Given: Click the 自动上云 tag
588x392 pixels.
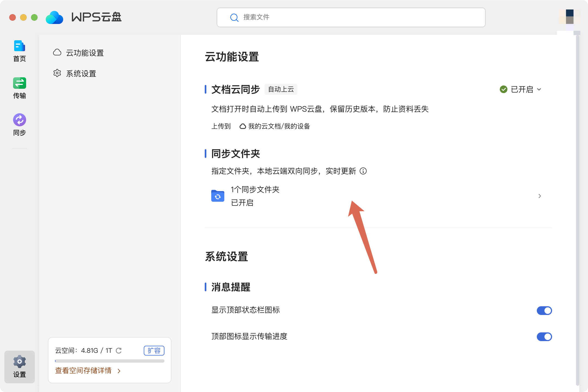Looking at the screenshot, I should 281,89.
